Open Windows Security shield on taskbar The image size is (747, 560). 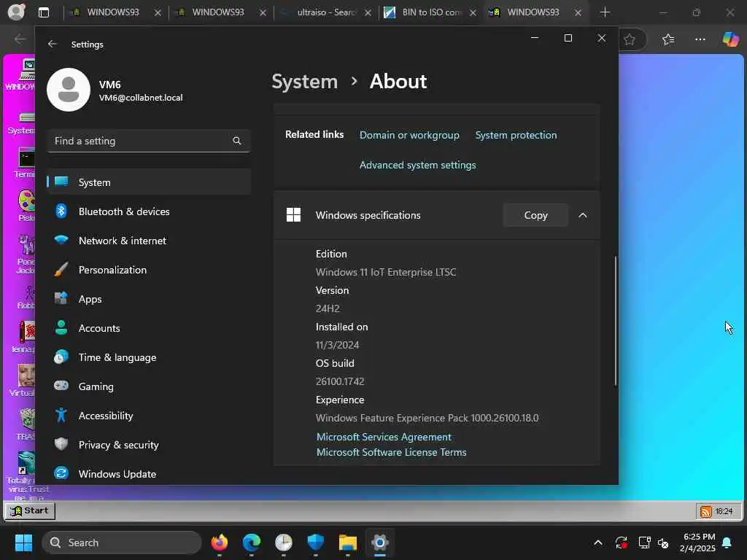click(316, 542)
